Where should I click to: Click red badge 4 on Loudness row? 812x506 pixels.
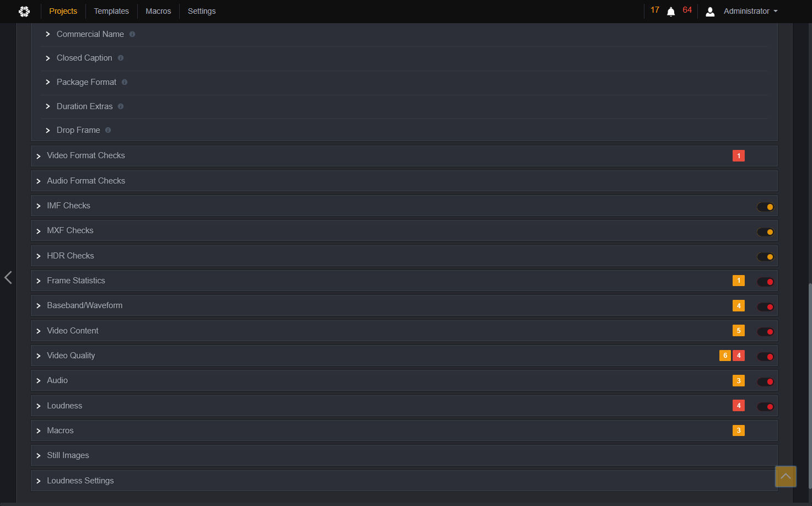pyautogui.click(x=739, y=406)
